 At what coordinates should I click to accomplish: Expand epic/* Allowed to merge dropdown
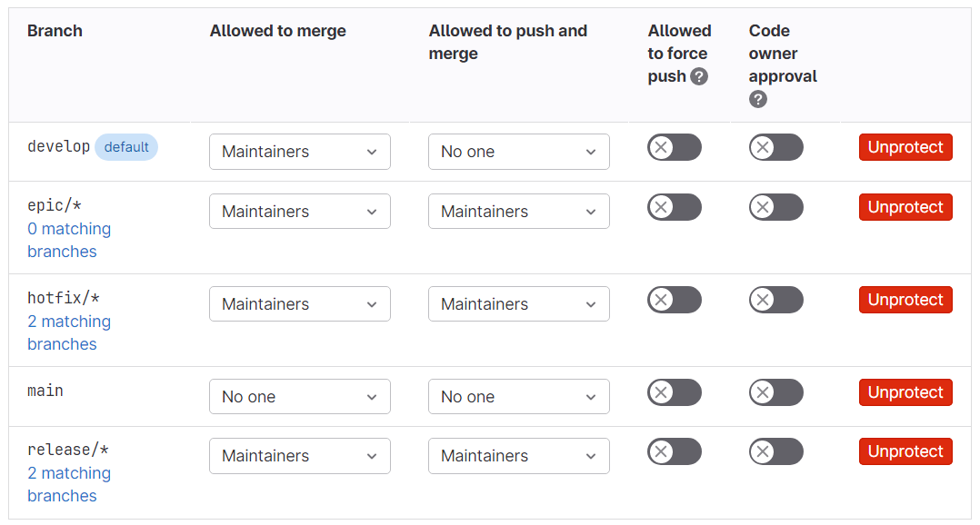pyautogui.click(x=300, y=212)
